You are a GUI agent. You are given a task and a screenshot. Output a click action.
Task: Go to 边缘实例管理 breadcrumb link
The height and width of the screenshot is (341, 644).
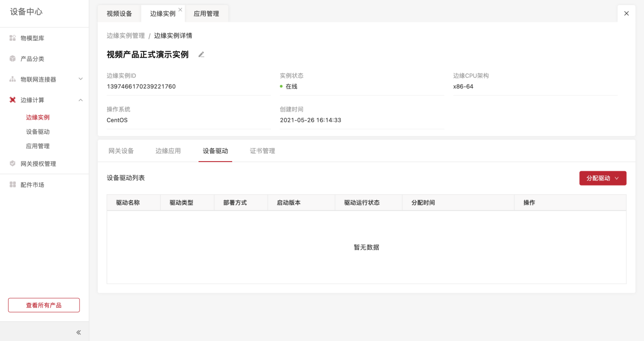[126, 36]
